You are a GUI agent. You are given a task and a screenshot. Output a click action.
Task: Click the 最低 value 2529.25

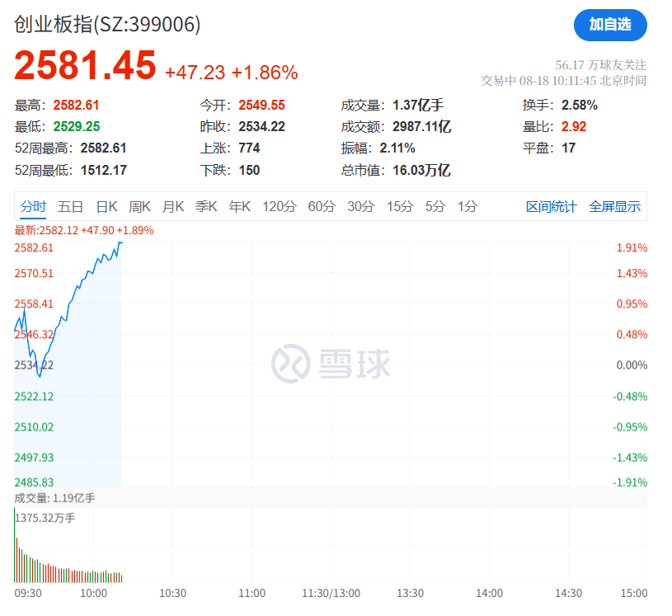coord(77,126)
